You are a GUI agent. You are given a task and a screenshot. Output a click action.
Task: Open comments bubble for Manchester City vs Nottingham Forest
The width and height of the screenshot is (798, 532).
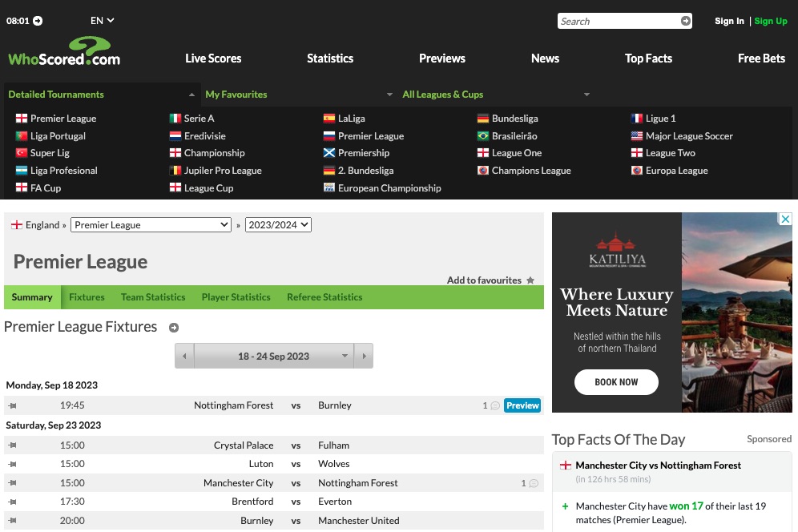[534, 483]
